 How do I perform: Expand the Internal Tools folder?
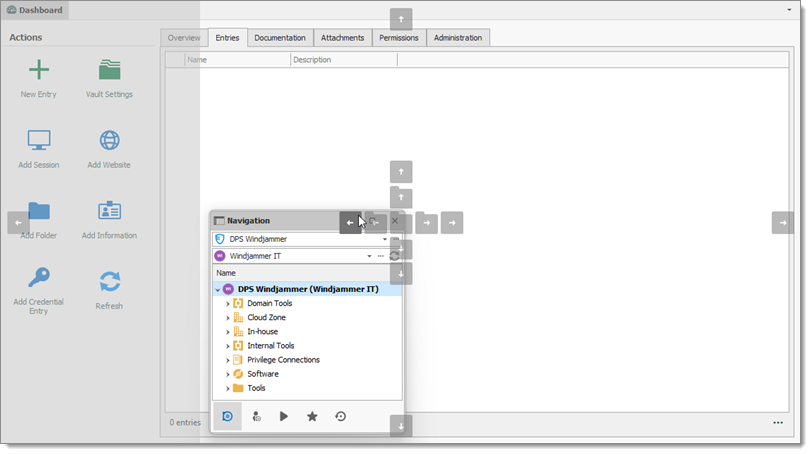(x=228, y=346)
